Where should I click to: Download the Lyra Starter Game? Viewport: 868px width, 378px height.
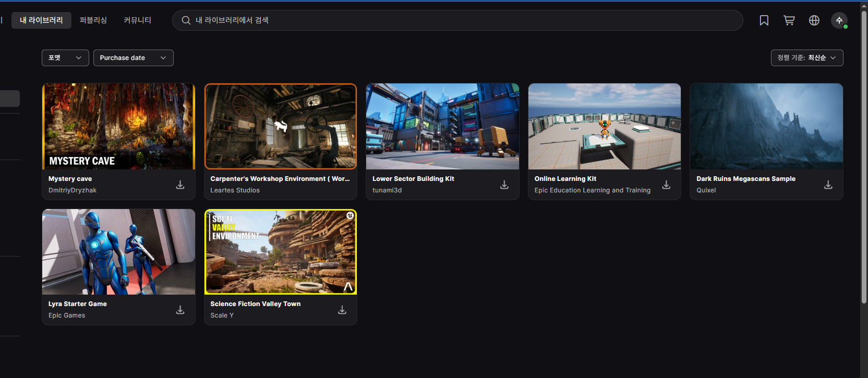[180, 310]
